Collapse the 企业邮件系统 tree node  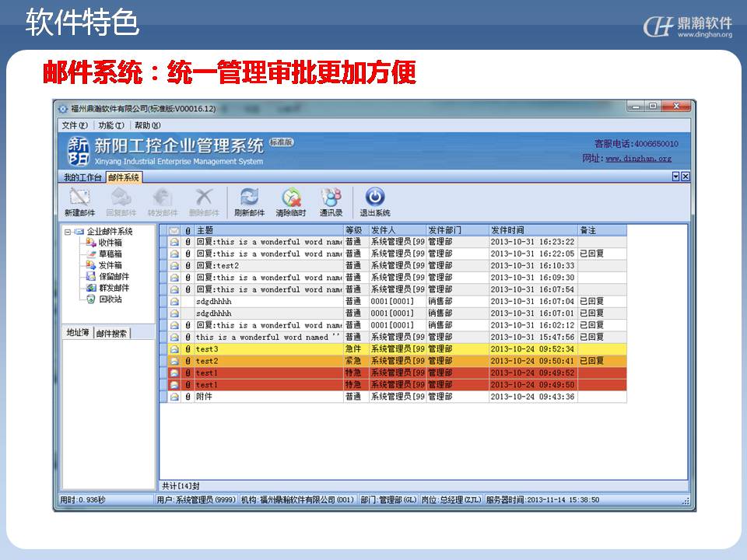(x=68, y=232)
